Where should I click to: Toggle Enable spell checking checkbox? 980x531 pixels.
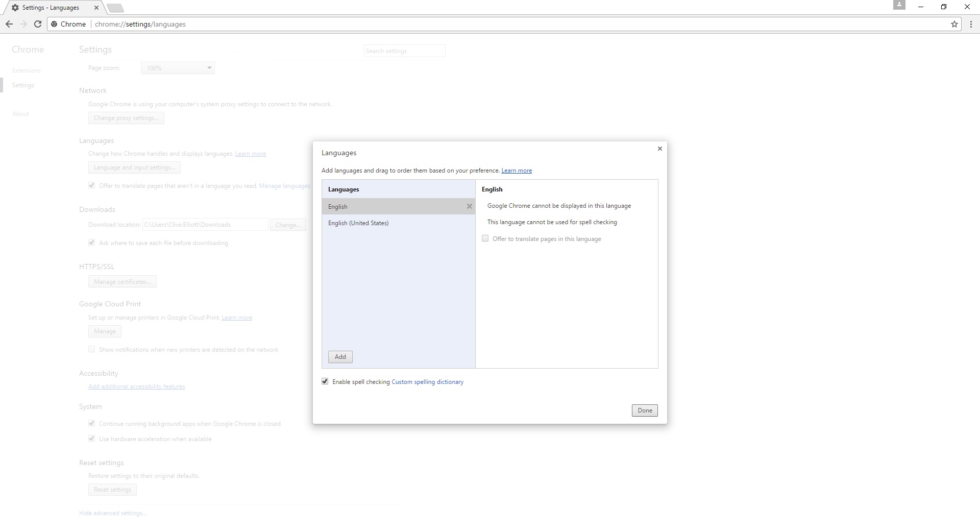[x=325, y=381]
